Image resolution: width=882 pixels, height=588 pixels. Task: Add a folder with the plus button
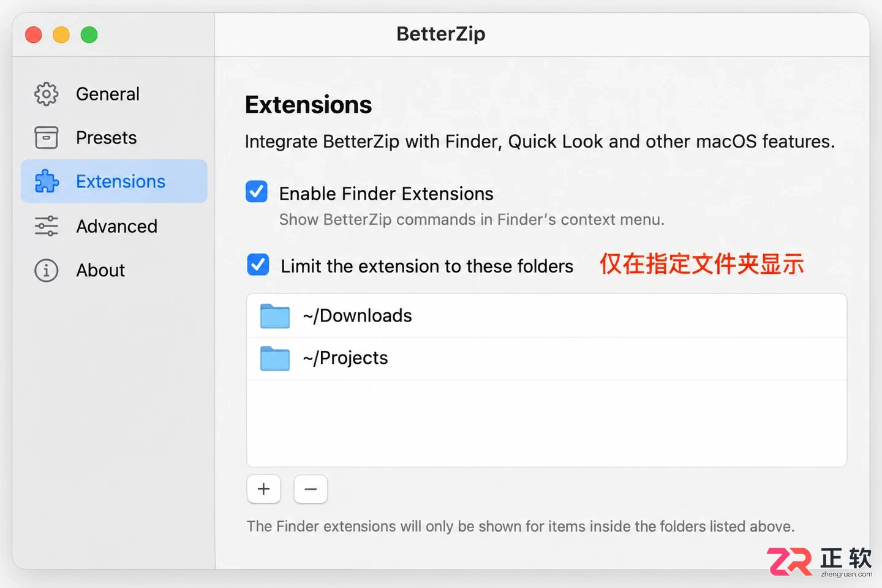click(264, 489)
